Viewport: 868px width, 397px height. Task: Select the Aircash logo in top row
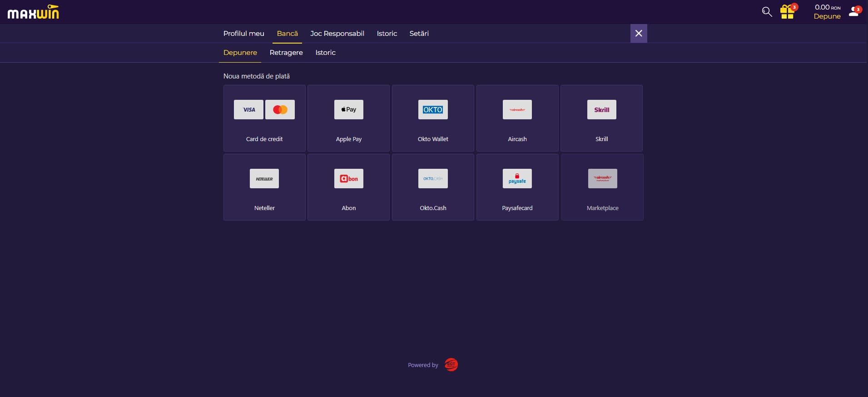pyautogui.click(x=517, y=109)
